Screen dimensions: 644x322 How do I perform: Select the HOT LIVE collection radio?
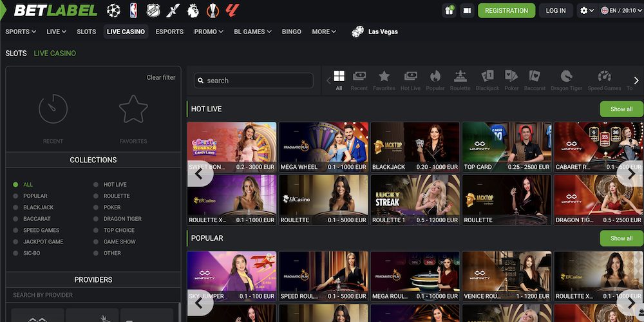(x=96, y=184)
